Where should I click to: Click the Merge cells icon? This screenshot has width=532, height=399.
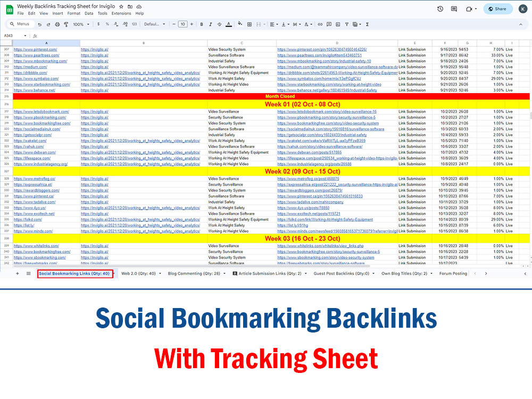259,24
